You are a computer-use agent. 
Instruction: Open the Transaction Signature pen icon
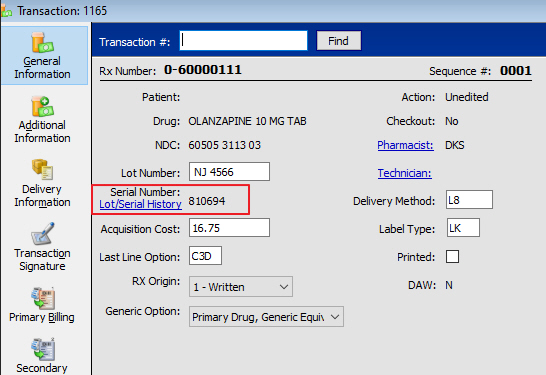42,234
